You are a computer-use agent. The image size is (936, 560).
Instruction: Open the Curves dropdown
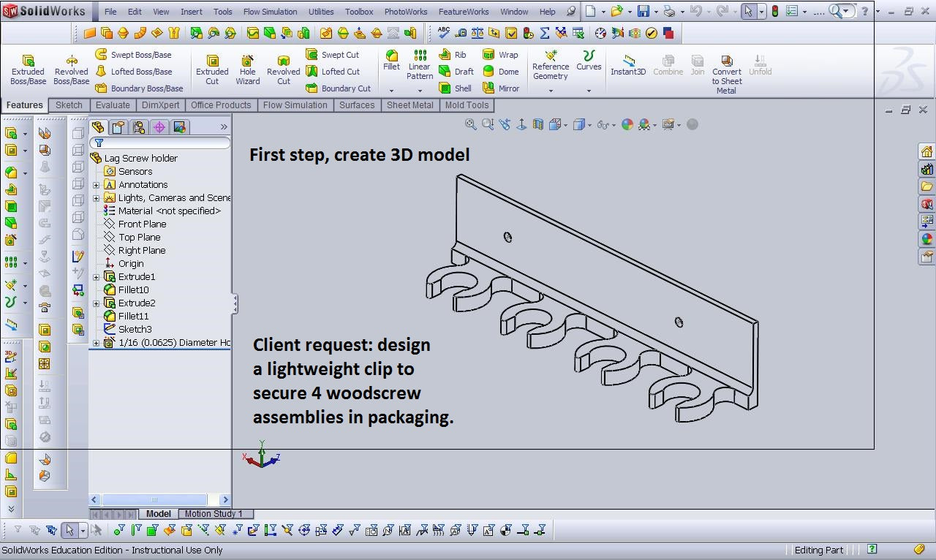click(589, 91)
